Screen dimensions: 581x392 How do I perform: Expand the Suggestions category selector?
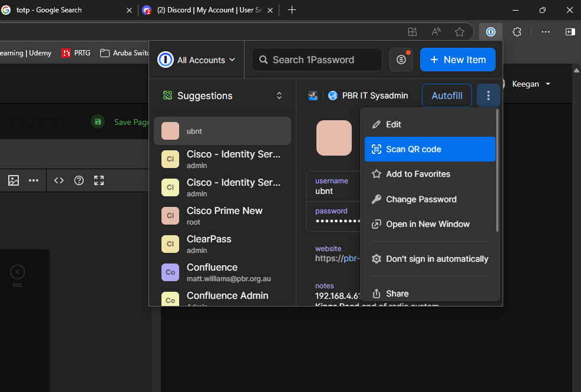point(222,95)
